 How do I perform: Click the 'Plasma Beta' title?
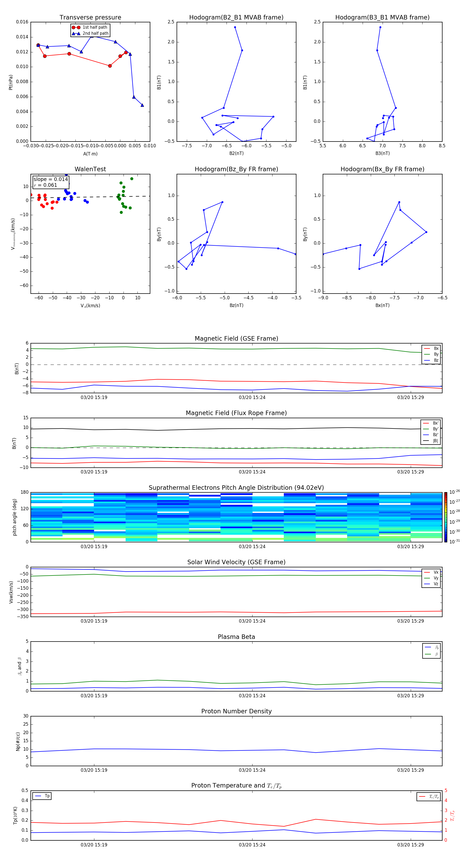(236, 637)
